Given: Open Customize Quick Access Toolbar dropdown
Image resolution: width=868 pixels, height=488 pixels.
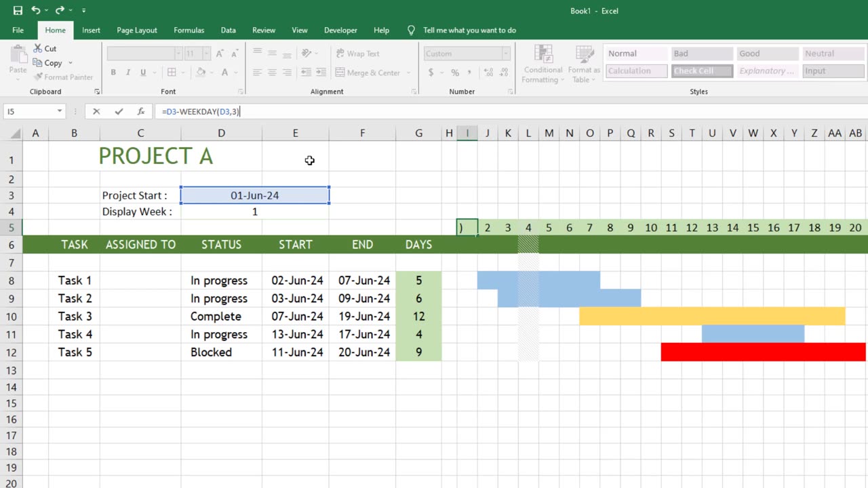Looking at the screenshot, I should [83, 11].
